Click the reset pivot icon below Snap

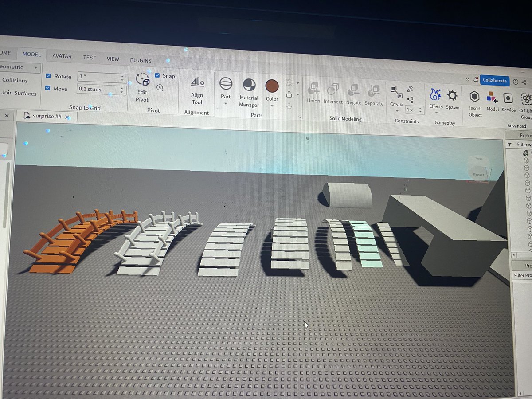coord(160,88)
